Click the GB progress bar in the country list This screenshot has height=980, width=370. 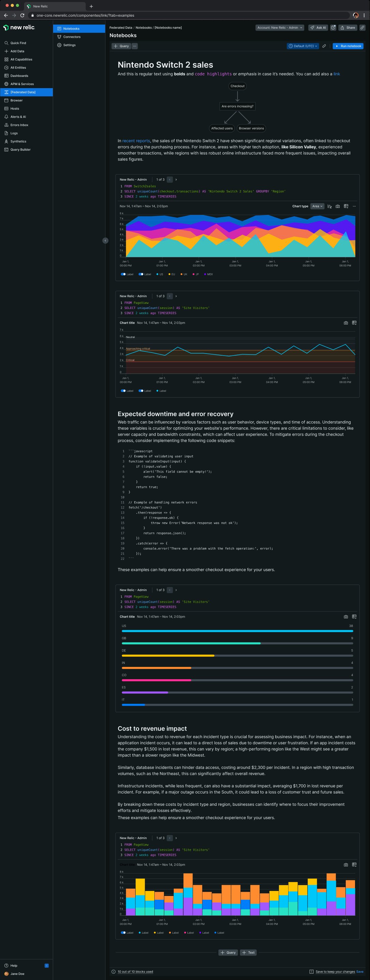pyautogui.click(x=237, y=643)
